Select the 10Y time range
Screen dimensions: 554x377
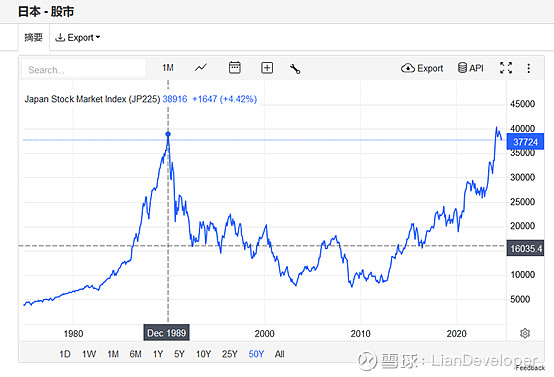click(x=204, y=354)
